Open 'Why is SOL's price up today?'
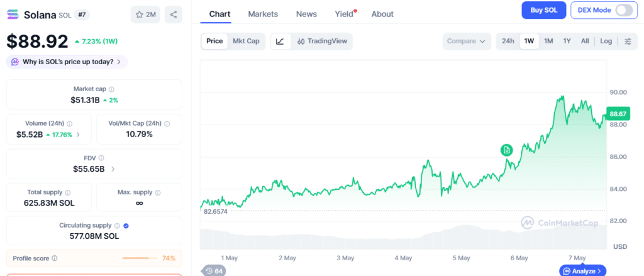Screen dimensions: 644x276 [67, 62]
